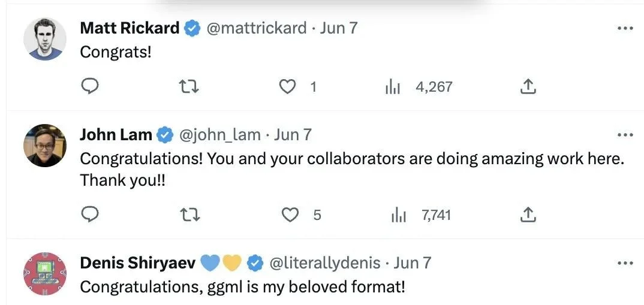View analytics showing 7,741 views
This screenshot has height=305, width=644.
click(x=421, y=215)
